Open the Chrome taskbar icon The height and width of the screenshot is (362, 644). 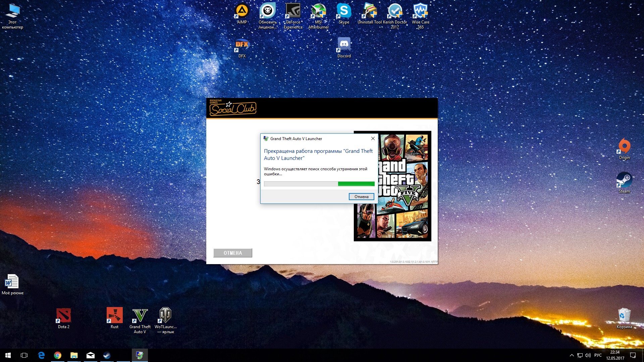58,355
